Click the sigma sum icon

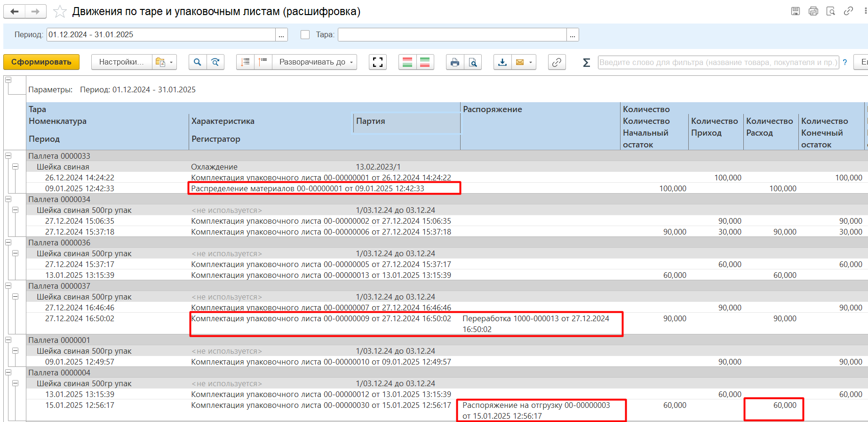click(586, 62)
